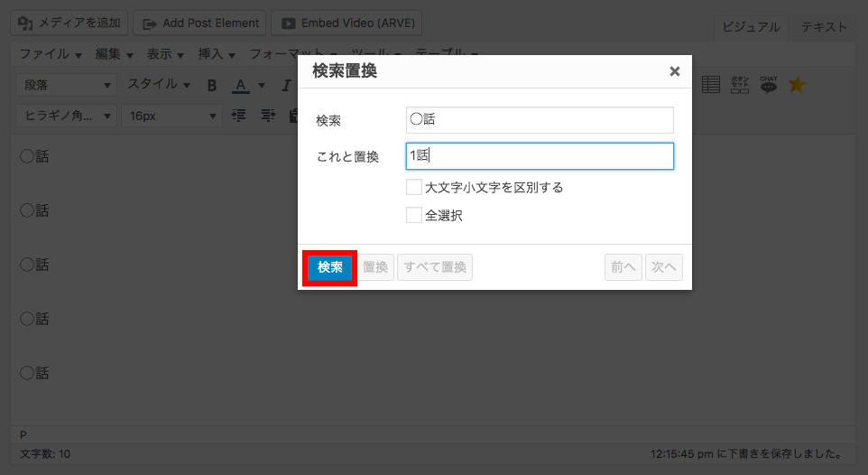Click the 下書きを保存しました status text
This screenshot has width=868, height=475.
coord(746,454)
